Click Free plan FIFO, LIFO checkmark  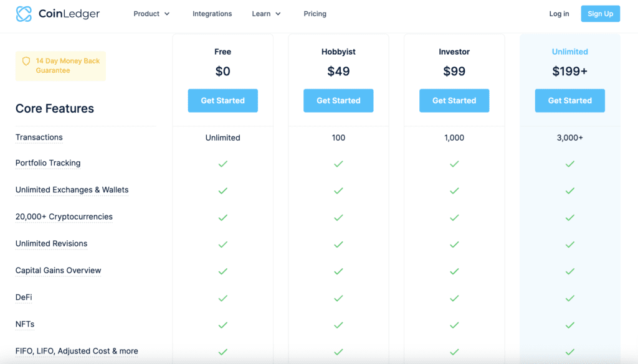[x=222, y=352]
